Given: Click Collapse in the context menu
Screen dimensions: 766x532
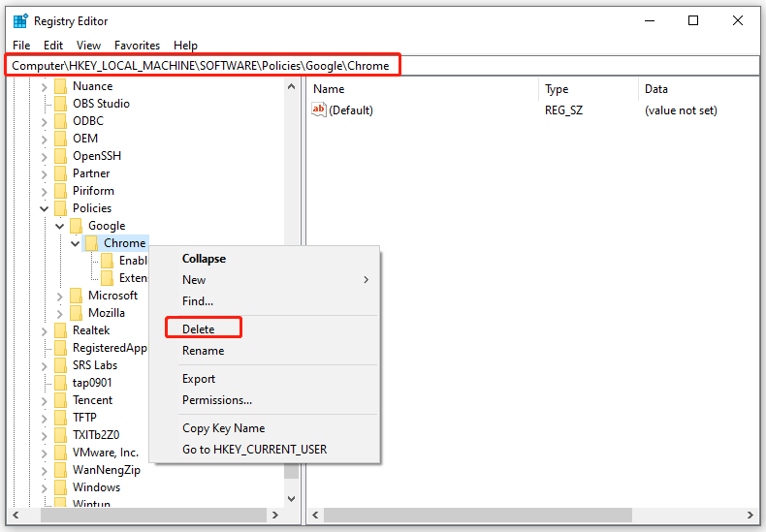Looking at the screenshot, I should click(x=265, y=259).
